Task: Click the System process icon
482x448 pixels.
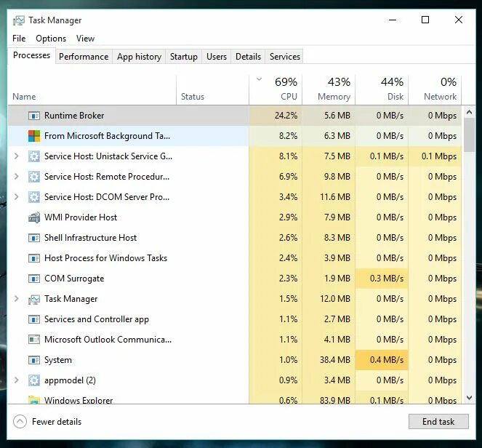Action: pyautogui.click(x=34, y=360)
